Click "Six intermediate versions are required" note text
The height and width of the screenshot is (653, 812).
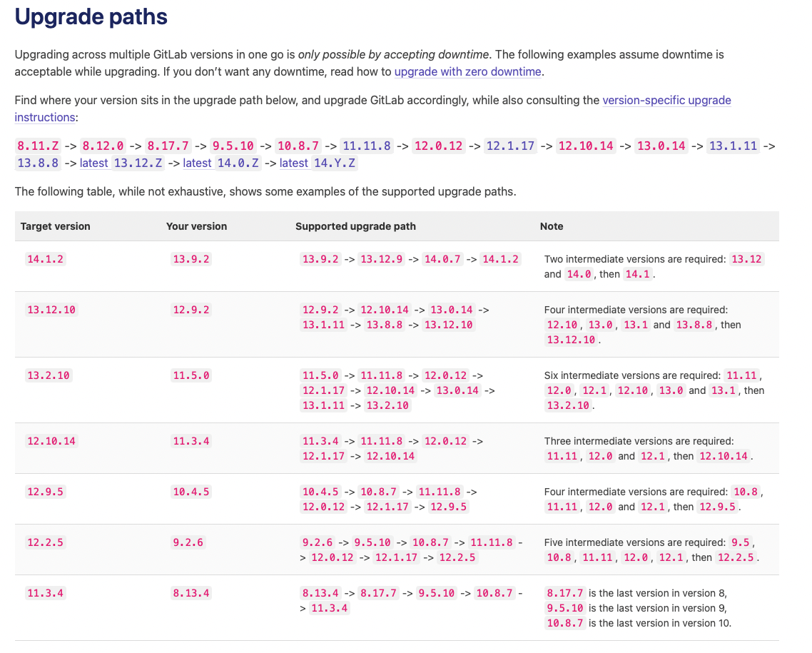632,375
